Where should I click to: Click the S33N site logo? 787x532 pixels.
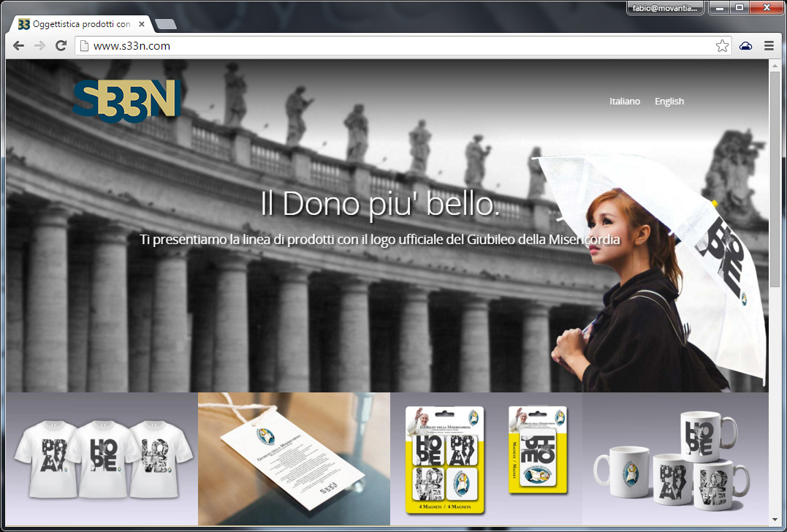click(x=126, y=100)
